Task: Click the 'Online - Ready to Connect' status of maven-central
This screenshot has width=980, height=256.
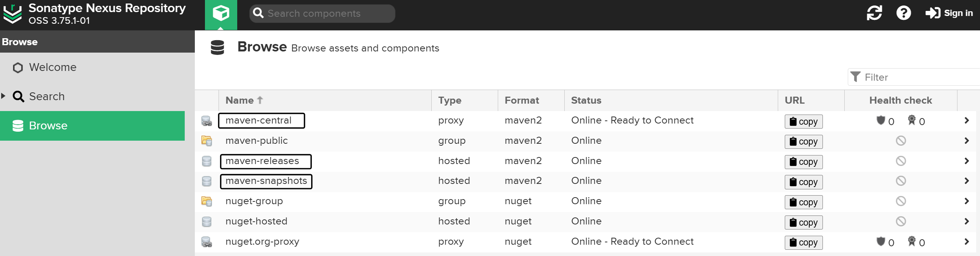Action: (x=632, y=120)
